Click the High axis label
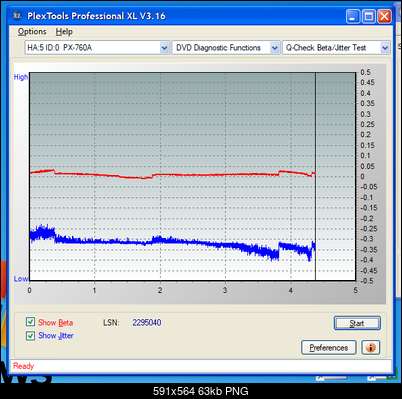The image size is (402, 399). click(x=21, y=77)
